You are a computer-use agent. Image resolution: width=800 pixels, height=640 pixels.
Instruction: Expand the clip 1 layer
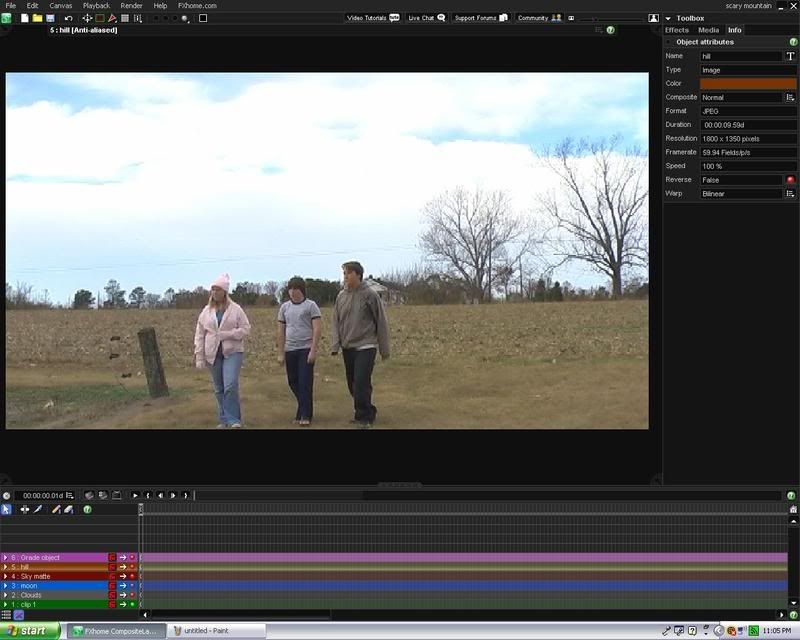click(6, 604)
